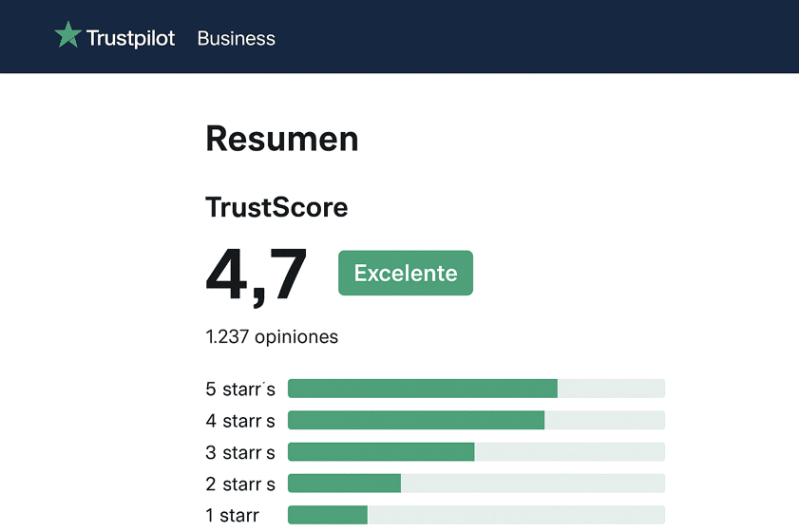Select the 4 stars rating label
Image resolution: width=799 pixels, height=532 pixels.
pos(240,421)
